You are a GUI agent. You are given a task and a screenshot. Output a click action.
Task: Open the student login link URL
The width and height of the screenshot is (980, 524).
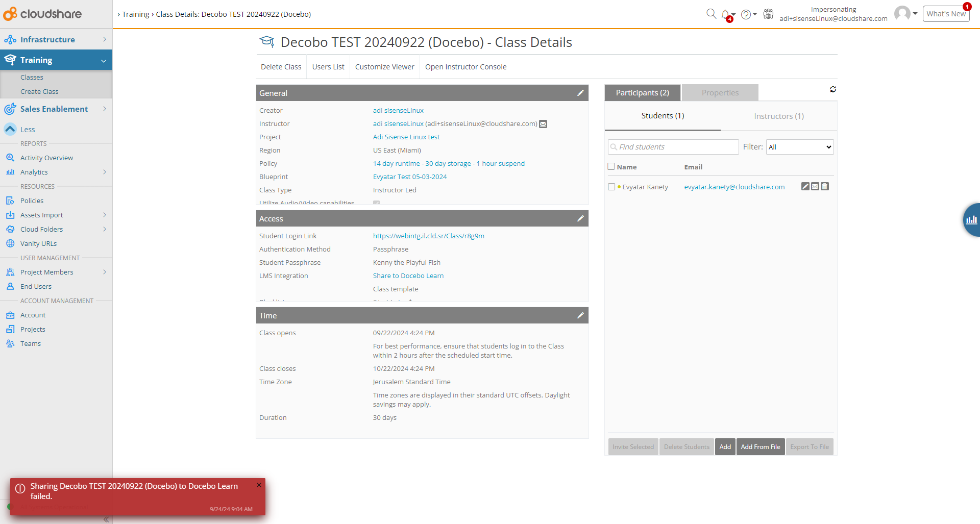click(428, 236)
